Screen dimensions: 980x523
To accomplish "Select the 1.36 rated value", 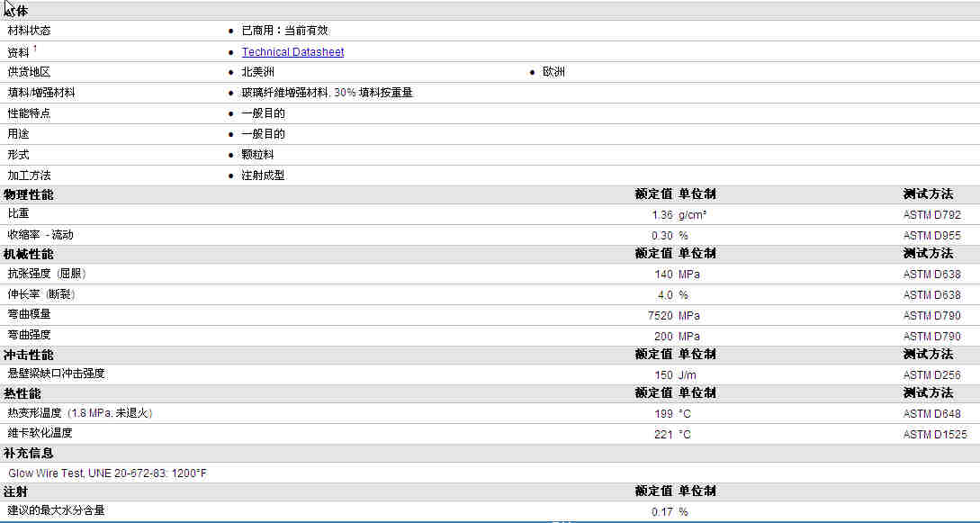I will [x=661, y=215].
